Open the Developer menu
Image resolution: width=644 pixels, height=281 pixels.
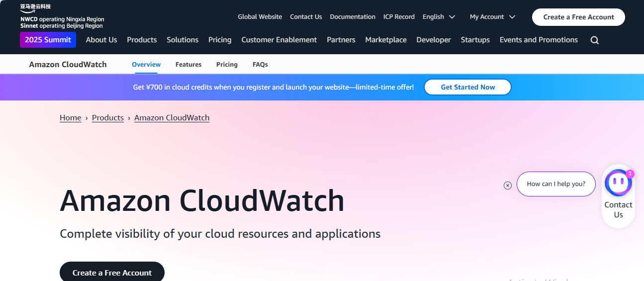coord(434,40)
